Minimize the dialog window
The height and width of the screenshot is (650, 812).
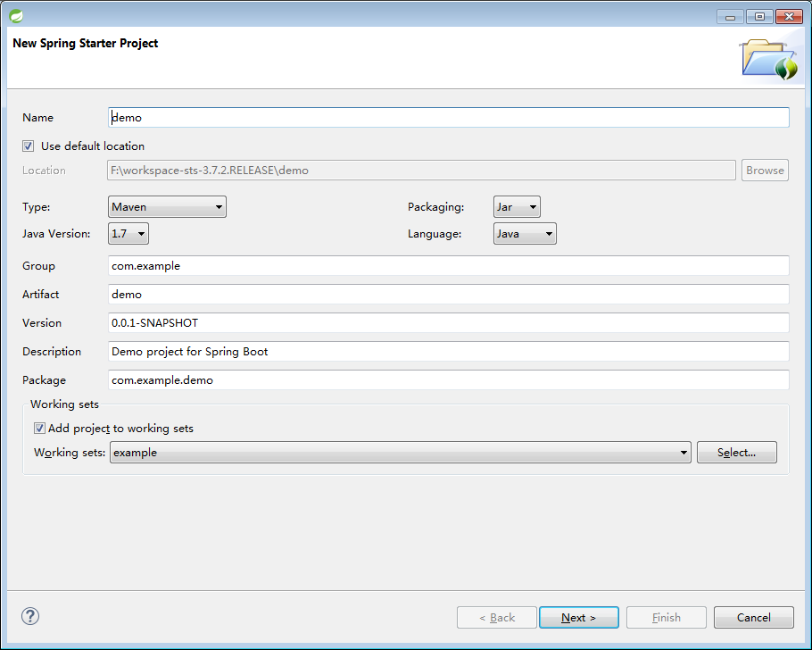730,17
